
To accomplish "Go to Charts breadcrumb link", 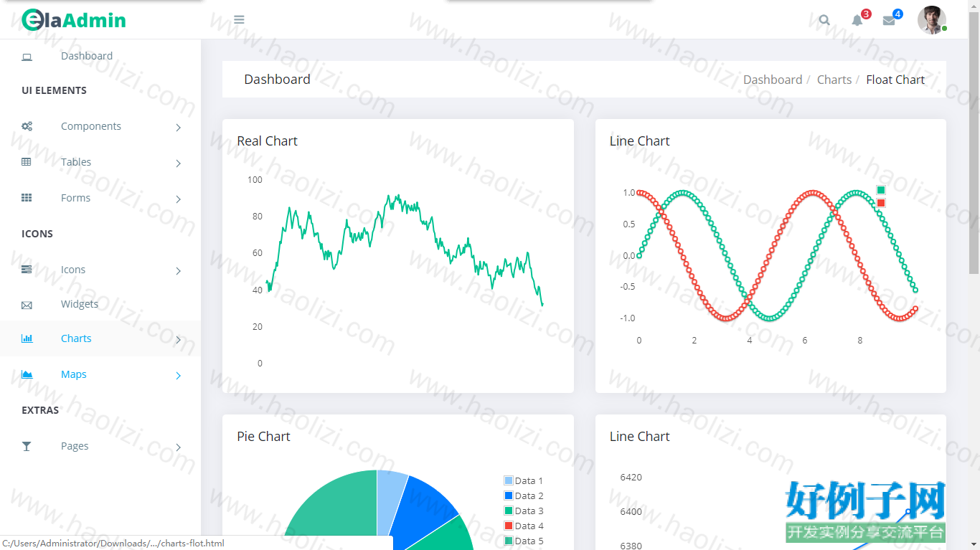I will tap(834, 80).
